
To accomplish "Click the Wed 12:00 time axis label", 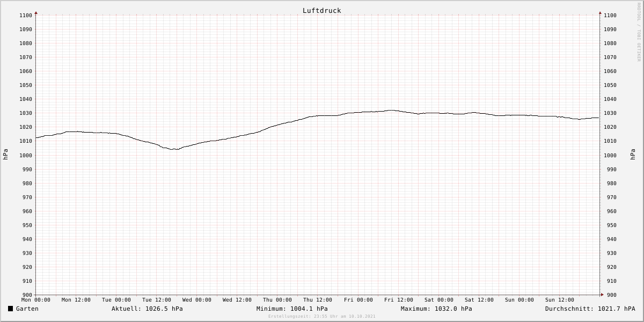I will (237, 300).
